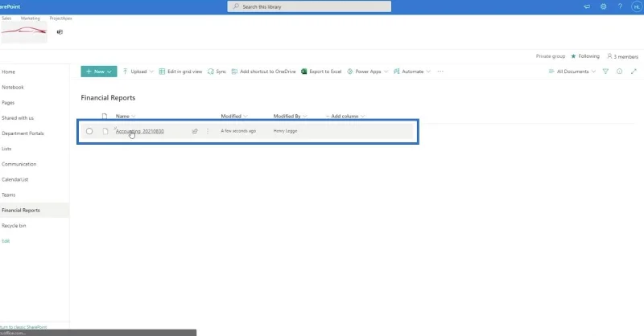Screen dimensions: 644x336
Task: Open the settings gear icon
Action: (603, 6)
